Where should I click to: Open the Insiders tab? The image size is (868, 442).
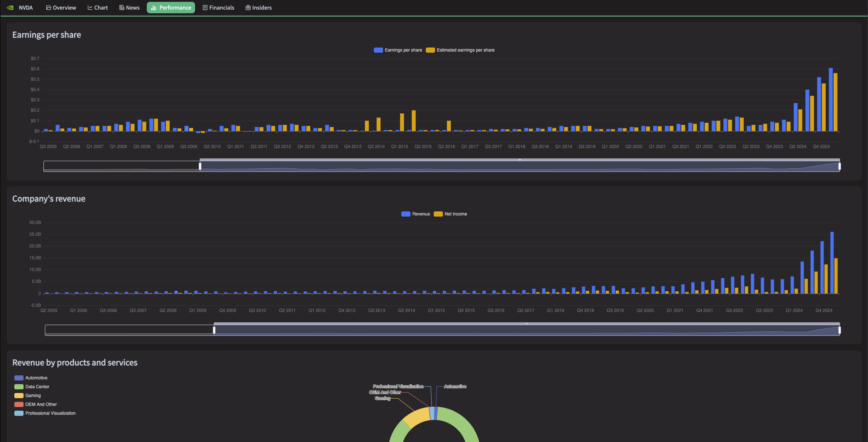click(x=259, y=8)
